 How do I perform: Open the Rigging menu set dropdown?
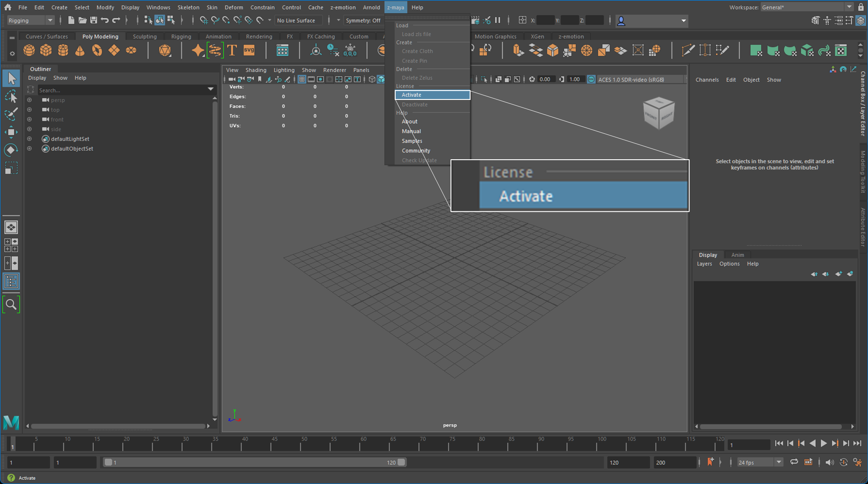click(30, 21)
